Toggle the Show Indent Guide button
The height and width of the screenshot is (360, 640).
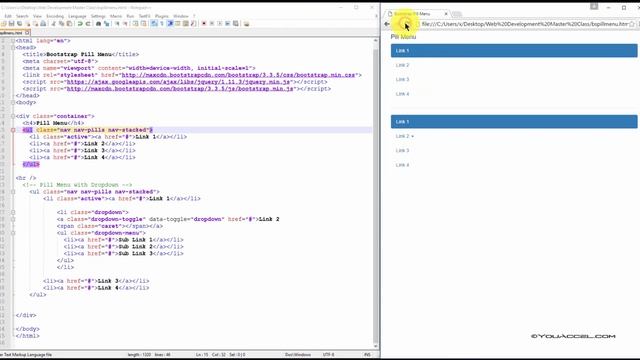tap(170, 24)
